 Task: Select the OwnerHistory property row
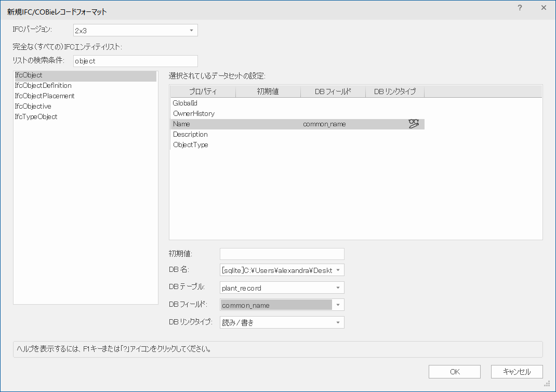(194, 113)
